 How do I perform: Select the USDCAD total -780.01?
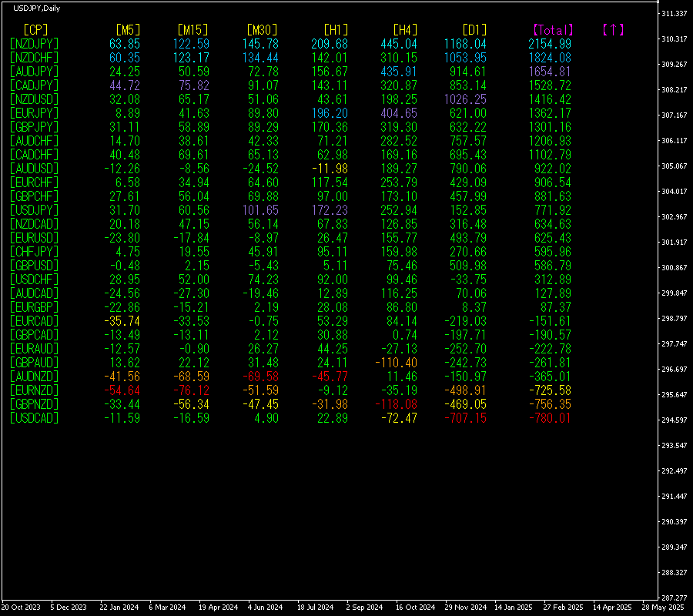click(x=550, y=418)
